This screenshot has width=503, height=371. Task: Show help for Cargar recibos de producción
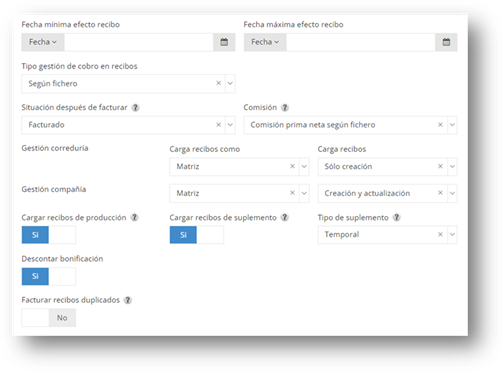134,217
